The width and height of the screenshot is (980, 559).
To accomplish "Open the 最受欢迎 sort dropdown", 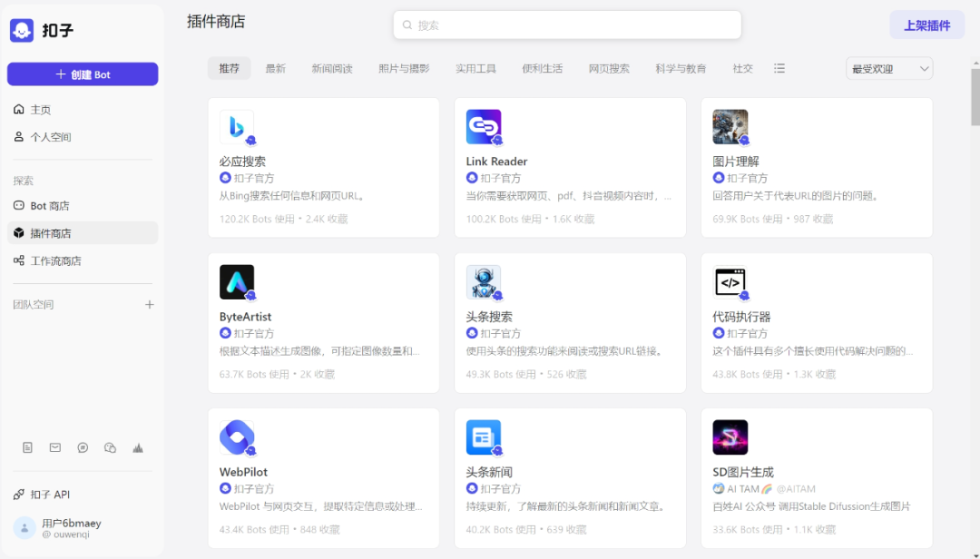I will (x=887, y=68).
